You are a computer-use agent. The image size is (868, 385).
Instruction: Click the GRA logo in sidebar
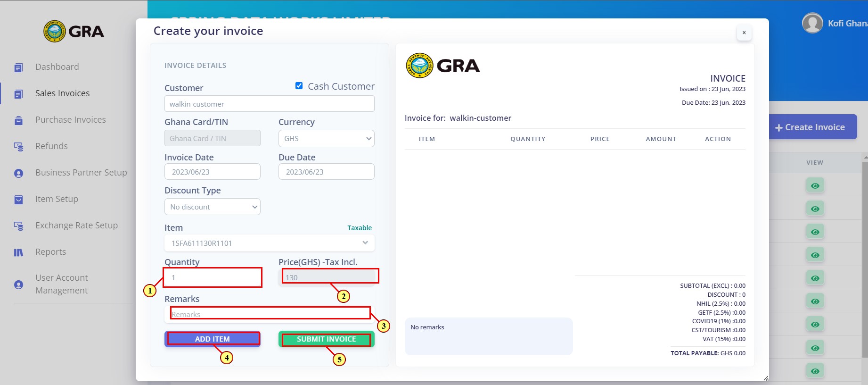74,32
